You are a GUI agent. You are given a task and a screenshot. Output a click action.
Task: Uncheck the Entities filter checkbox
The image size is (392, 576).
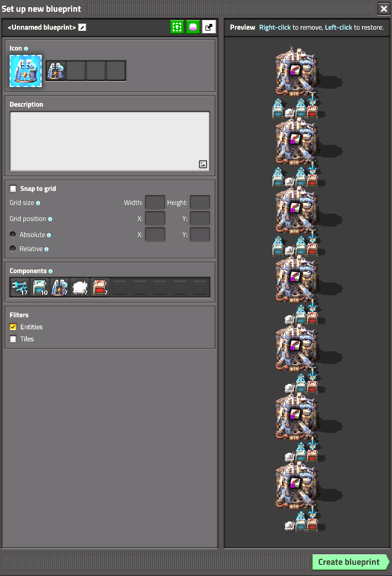(x=13, y=327)
